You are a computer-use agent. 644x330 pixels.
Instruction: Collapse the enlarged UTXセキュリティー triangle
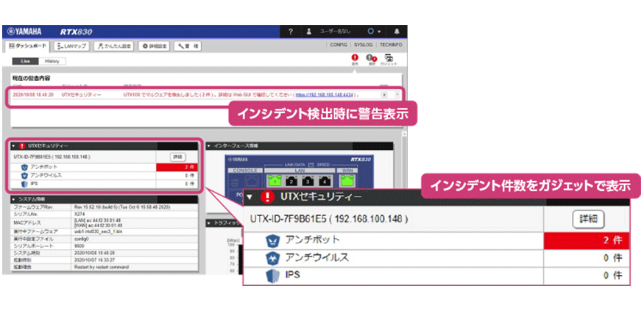point(250,197)
